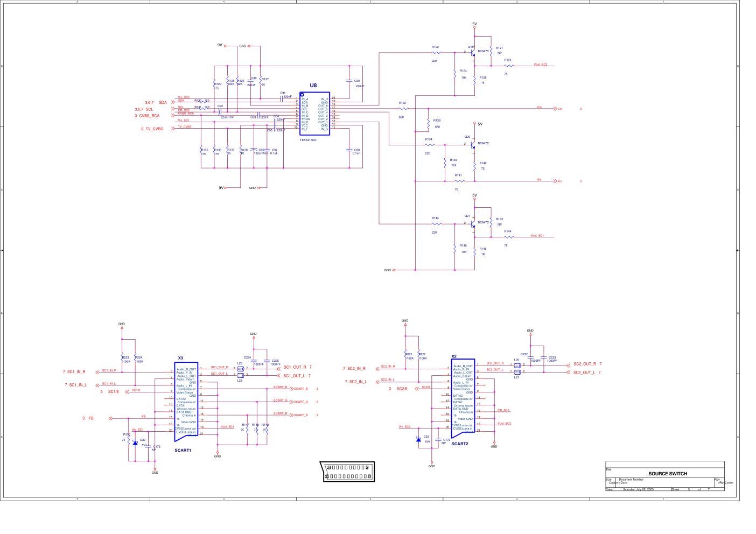Click the Saturday, July 02, 2005 date
The image size is (756, 534).
click(x=638, y=489)
